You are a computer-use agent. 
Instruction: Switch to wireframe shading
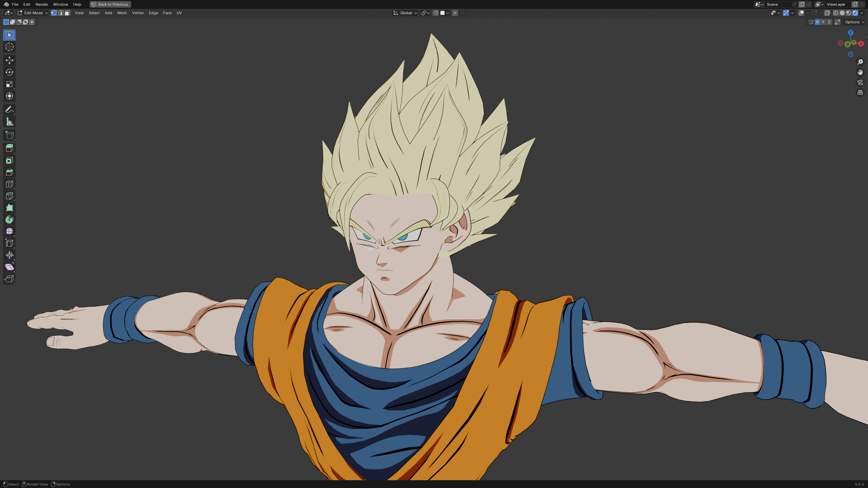pyautogui.click(x=836, y=13)
